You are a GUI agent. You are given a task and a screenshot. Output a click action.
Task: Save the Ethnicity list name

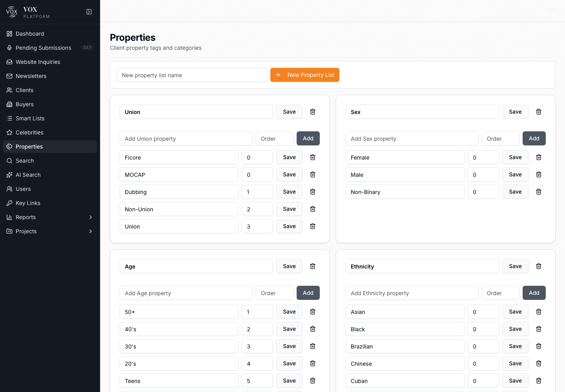[515, 266]
